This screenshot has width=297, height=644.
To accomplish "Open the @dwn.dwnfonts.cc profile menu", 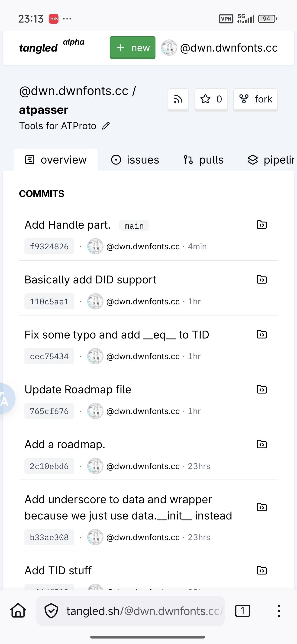I will (x=219, y=47).
